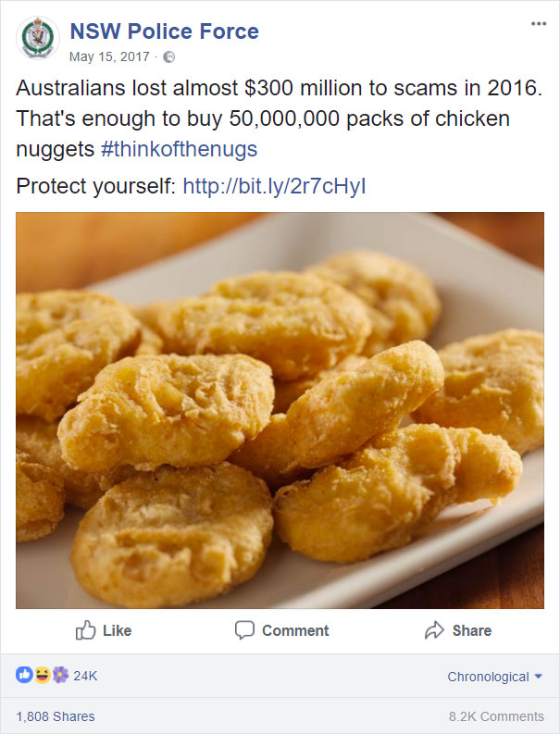View the 1,808 Shares list
Screen dimensions: 560x734
(56, 716)
